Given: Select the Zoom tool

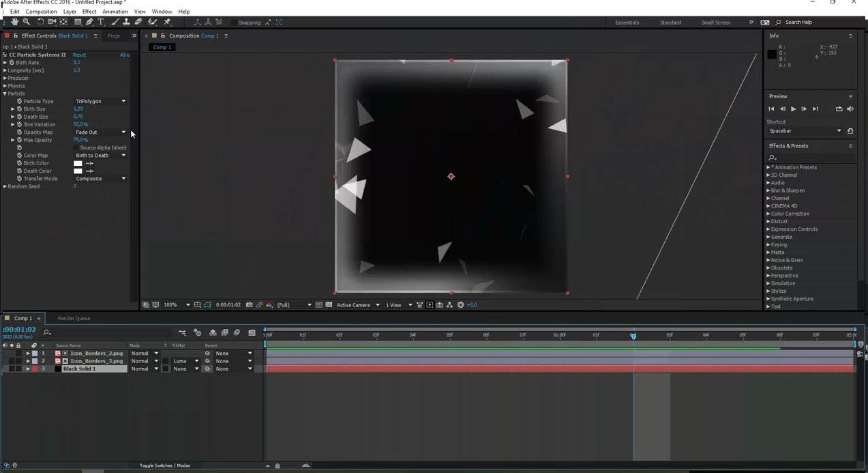Looking at the screenshot, I should point(27,22).
